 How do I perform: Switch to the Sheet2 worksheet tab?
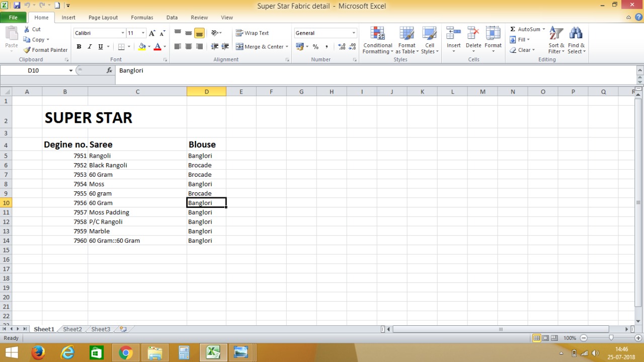click(x=72, y=329)
